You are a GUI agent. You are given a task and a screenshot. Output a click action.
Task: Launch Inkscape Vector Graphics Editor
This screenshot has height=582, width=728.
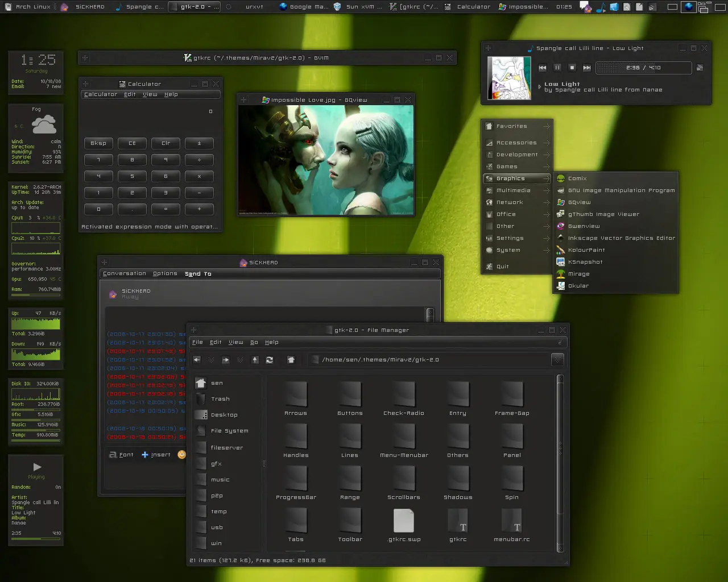[616, 238]
